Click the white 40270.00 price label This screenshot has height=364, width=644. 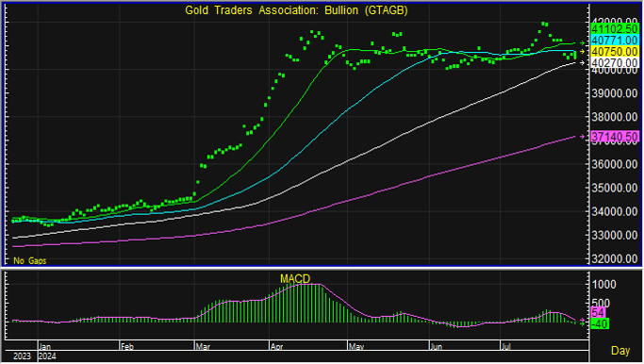[615, 62]
